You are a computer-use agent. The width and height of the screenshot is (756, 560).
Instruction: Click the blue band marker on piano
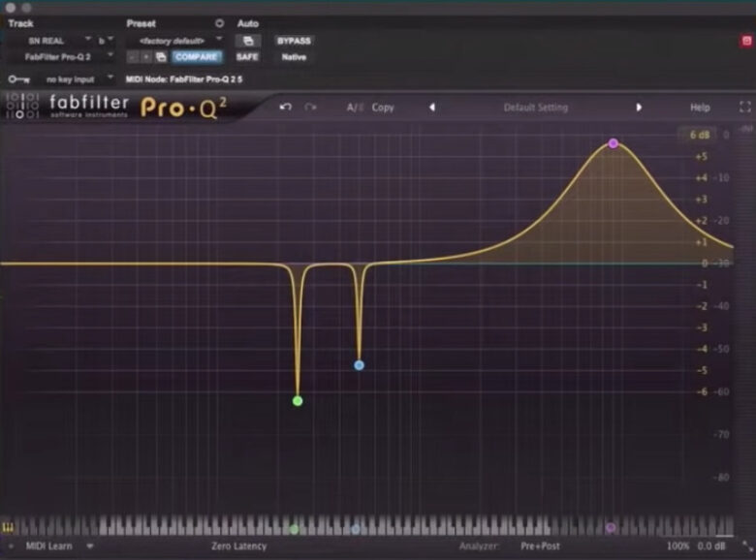356,529
